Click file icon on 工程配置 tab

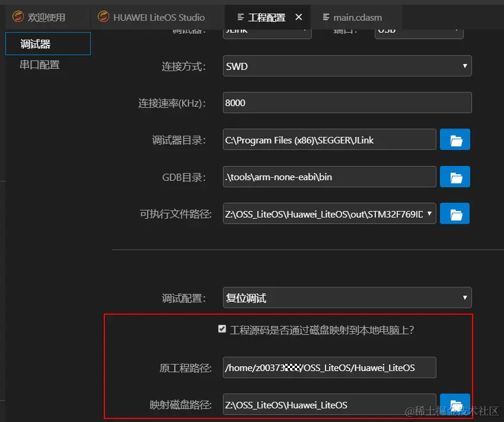(240, 17)
